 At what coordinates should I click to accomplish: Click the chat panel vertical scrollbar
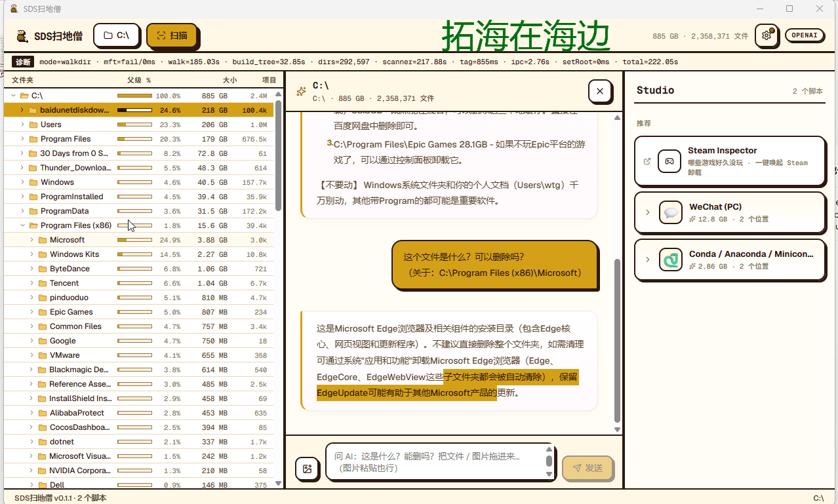616,341
